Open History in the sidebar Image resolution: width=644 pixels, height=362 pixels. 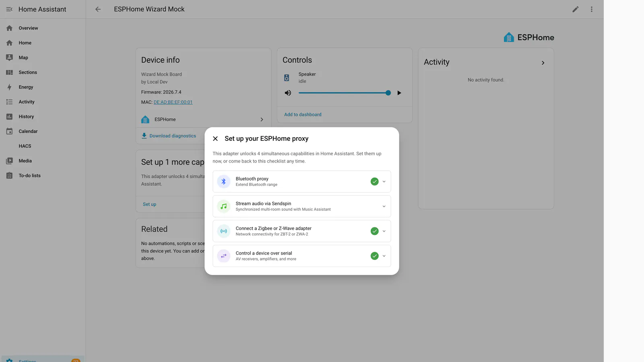click(x=43, y=117)
